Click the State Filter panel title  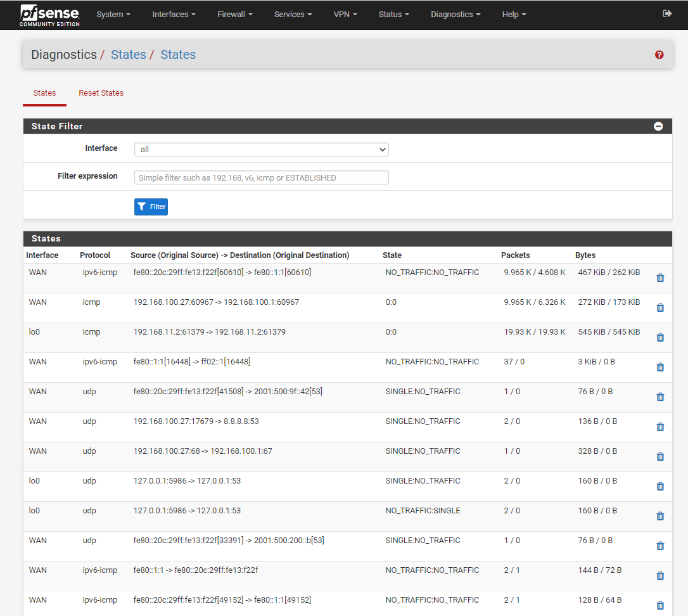click(57, 127)
